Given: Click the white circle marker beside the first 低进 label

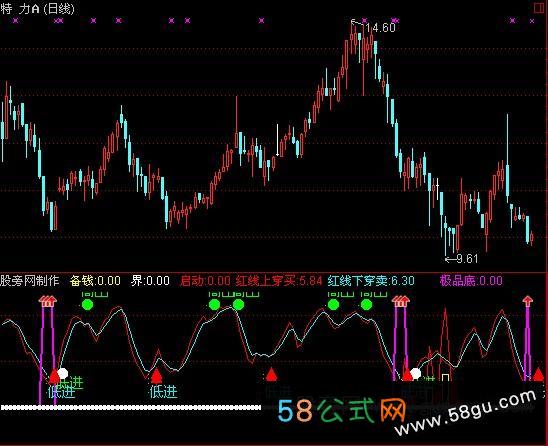Looking at the screenshot, I should [63, 373].
